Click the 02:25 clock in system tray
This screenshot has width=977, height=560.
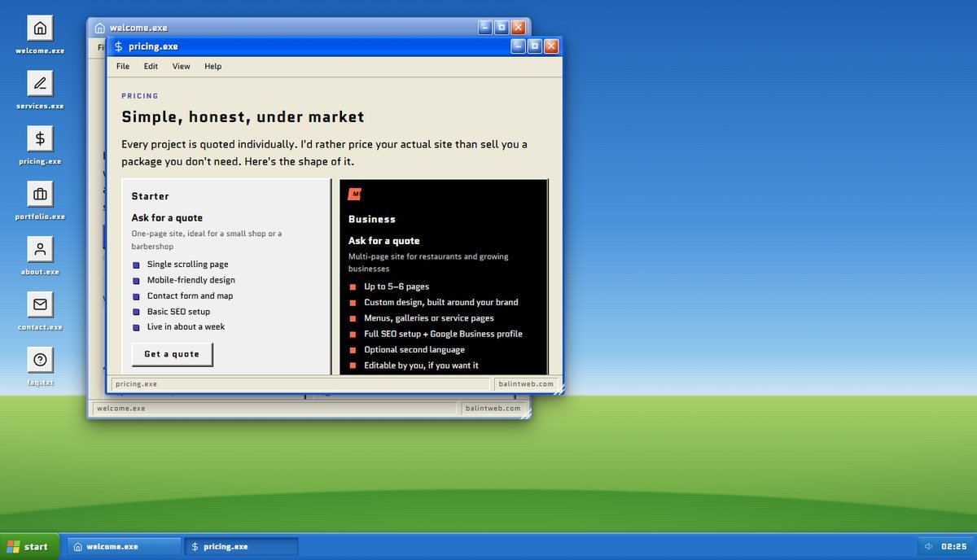coord(954,547)
